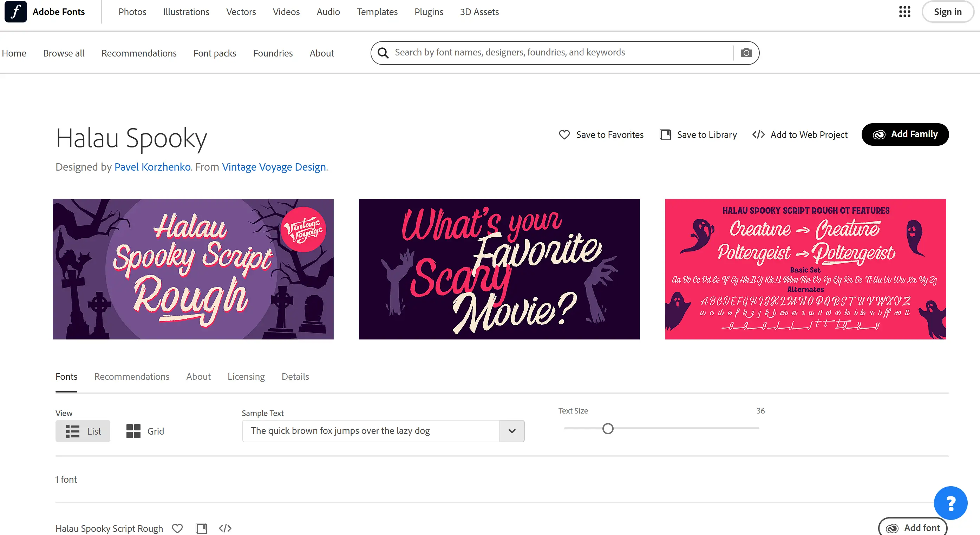Open designer Pavel Korzhenko link
Image resolution: width=980 pixels, height=535 pixels.
pos(152,167)
